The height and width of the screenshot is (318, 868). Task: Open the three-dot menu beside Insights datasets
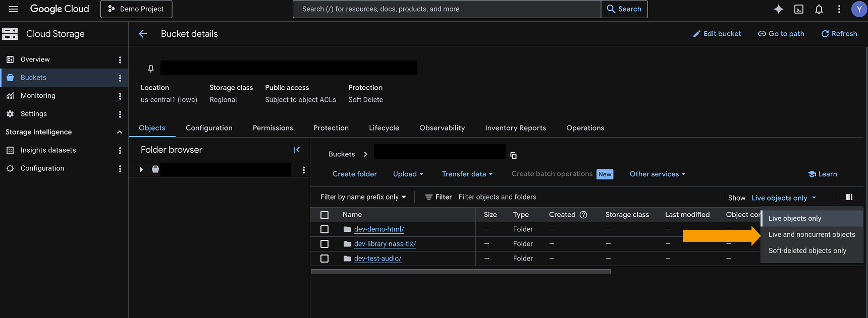[120, 150]
